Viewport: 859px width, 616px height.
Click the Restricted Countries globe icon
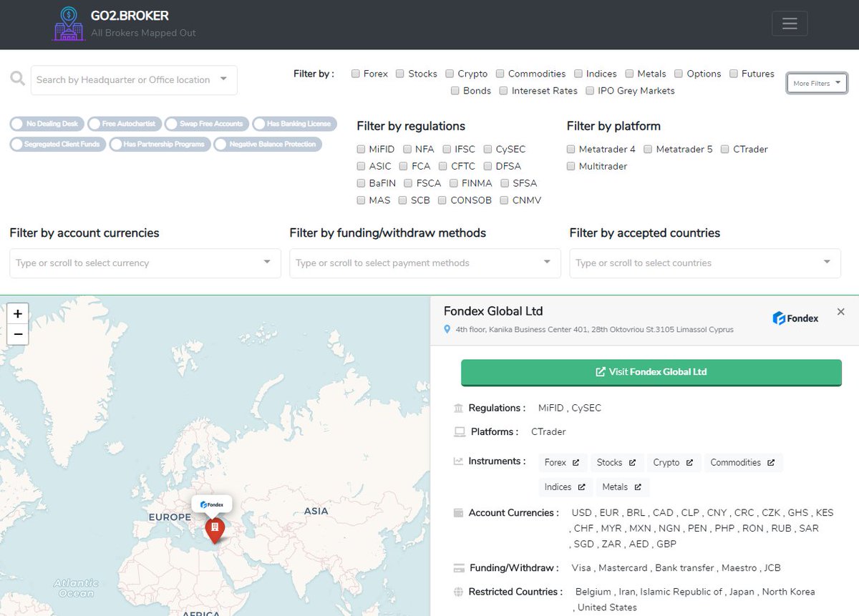(459, 592)
